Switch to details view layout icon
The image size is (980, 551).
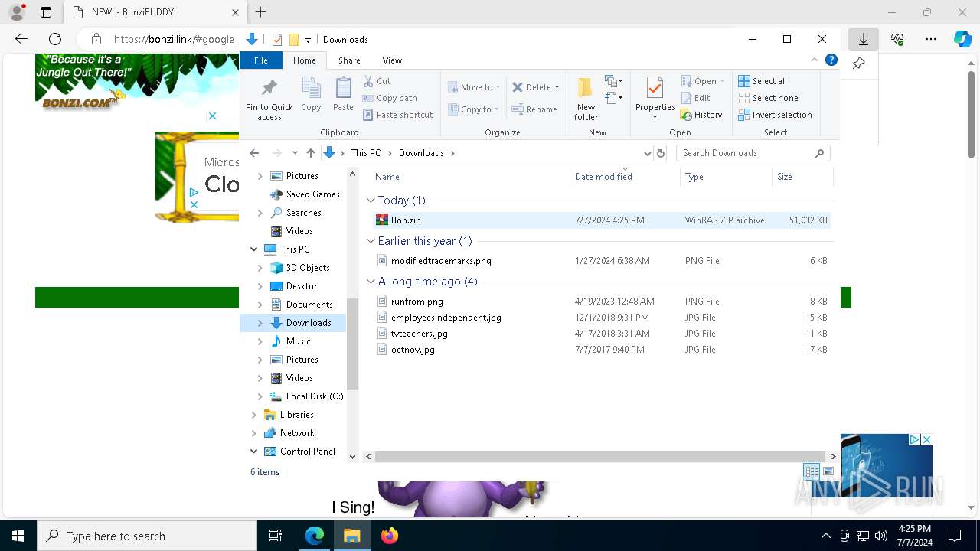812,471
